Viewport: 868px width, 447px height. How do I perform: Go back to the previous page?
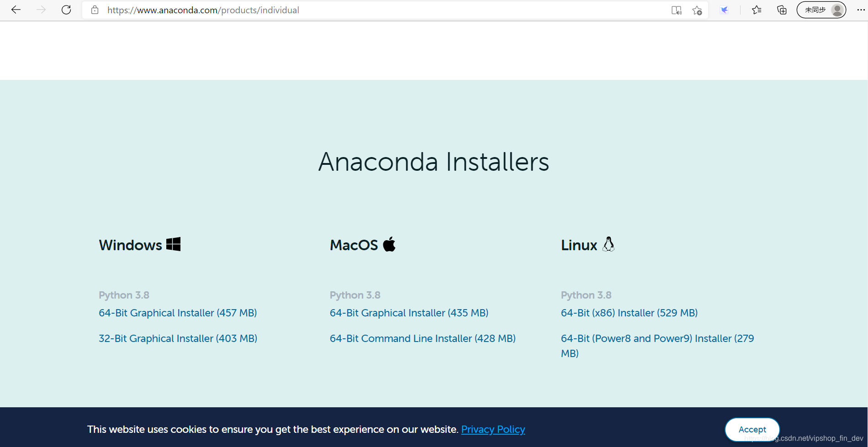(x=16, y=10)
